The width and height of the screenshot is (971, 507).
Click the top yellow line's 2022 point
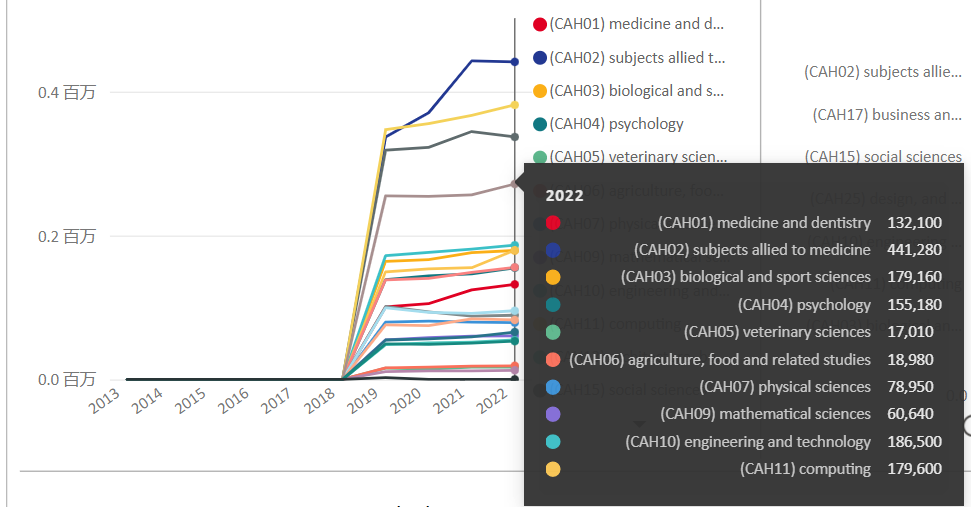click(515, 104)
